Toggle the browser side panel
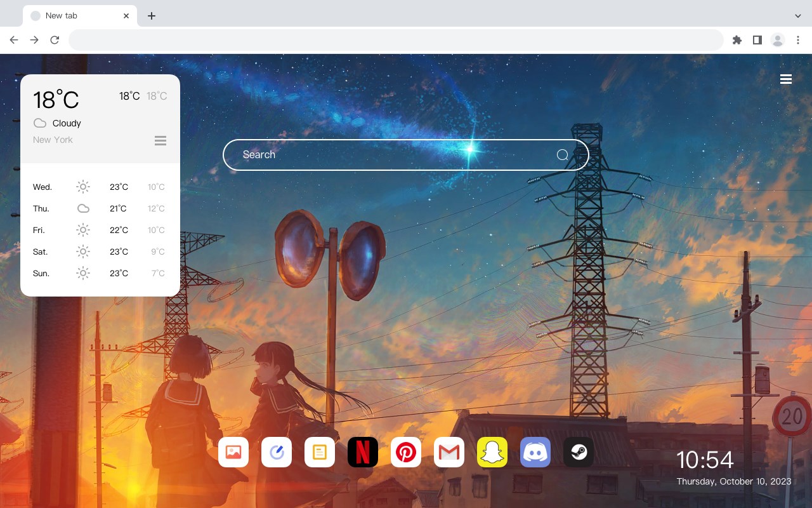Image resolution: width=812 pixels, height=508 pixels. point(757,40)
